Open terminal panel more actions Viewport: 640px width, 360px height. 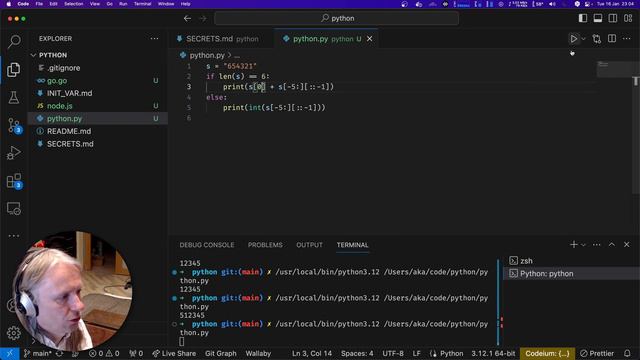(x=597, y=244)
